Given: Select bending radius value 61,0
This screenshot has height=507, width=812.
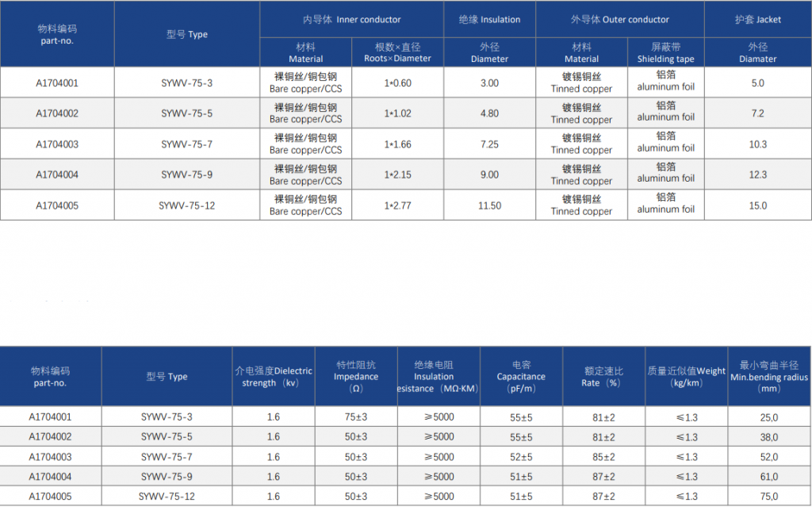Looking at the screenshot, I should point(769,477).
